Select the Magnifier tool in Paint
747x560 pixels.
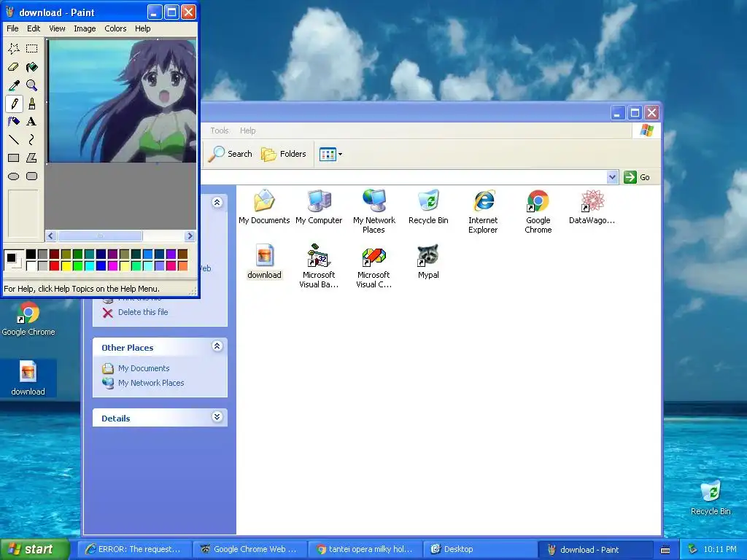(32, 85)
